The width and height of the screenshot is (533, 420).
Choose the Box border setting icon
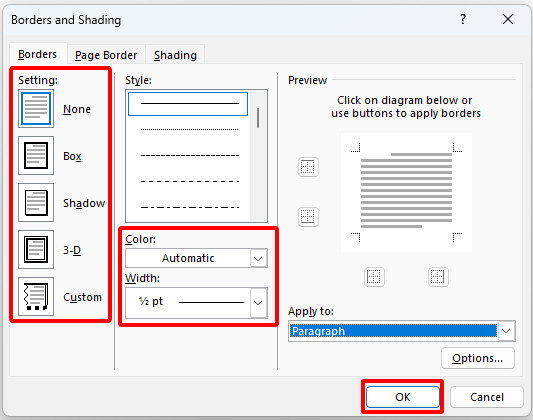coord(36,156)
